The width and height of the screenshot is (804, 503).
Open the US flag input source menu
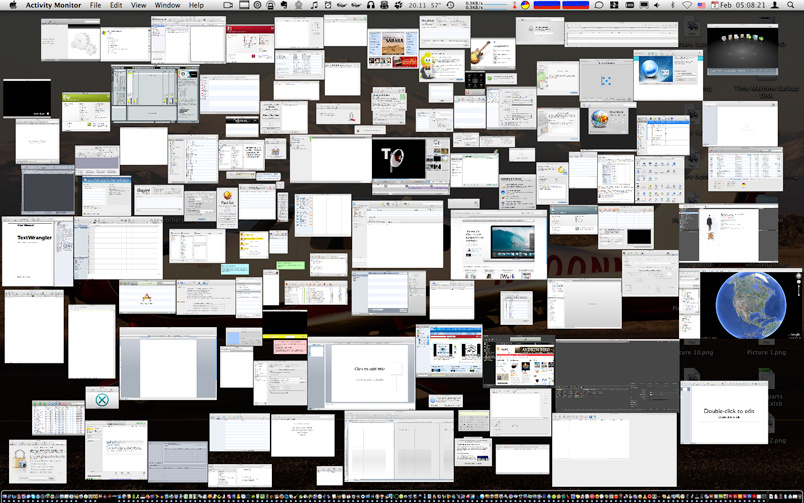click(701, 5)
